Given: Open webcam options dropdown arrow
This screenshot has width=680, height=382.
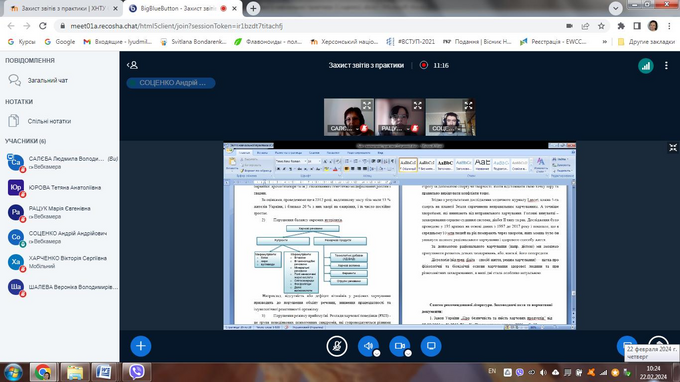Looking at the screenshot, I should point(408,353).
